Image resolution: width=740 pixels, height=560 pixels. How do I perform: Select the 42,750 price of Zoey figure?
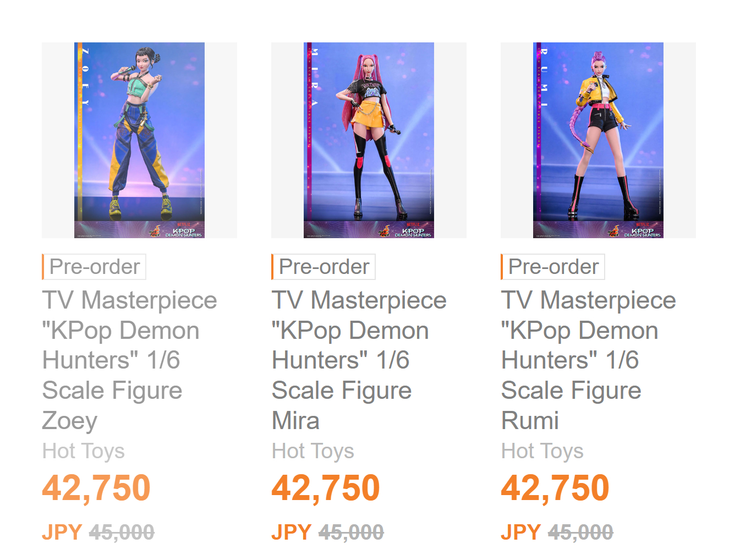click(x=96, y=488)
